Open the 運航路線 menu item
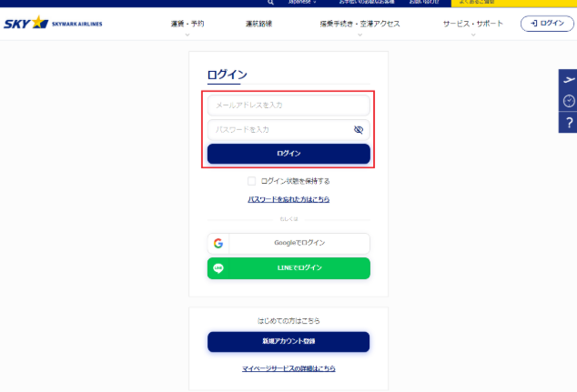Image resolution: width=577 pixels, height=392 pixels. (258, 24)
